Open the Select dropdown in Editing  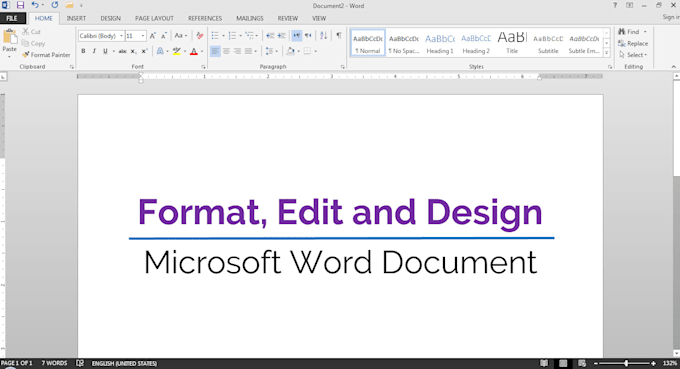tap(634, 55)
